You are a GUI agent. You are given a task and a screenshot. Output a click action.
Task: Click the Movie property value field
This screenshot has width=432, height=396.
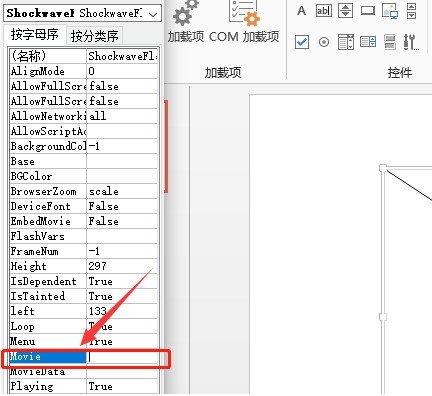click(x=122, y=357)
